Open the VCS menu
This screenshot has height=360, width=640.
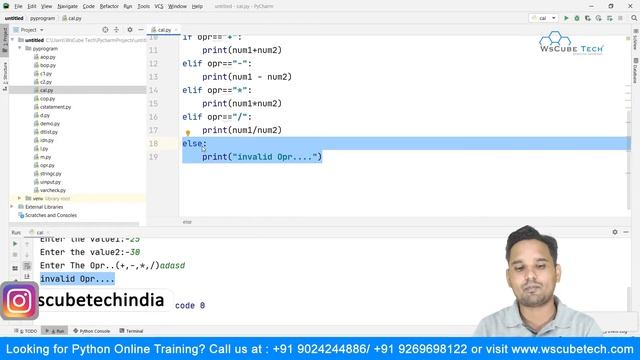point(159,6)
